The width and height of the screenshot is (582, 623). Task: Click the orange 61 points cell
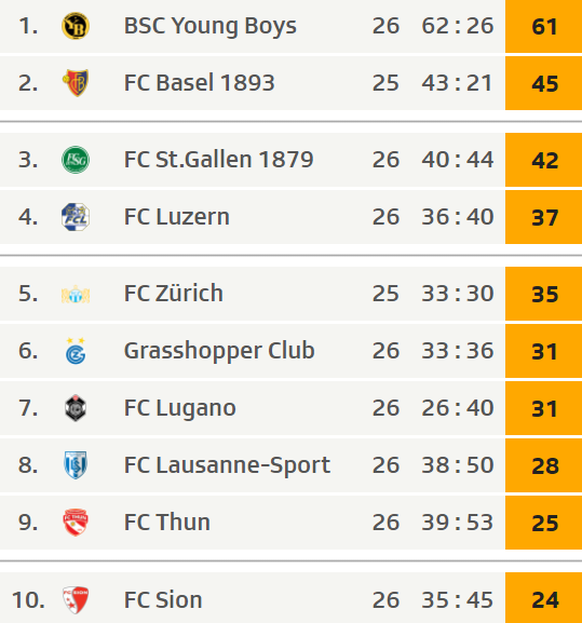[x=543, y=26]
